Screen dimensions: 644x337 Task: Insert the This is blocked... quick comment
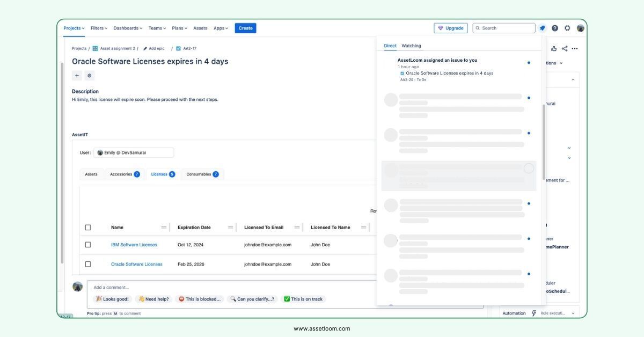pyautogui.click(x=199, y=299)
